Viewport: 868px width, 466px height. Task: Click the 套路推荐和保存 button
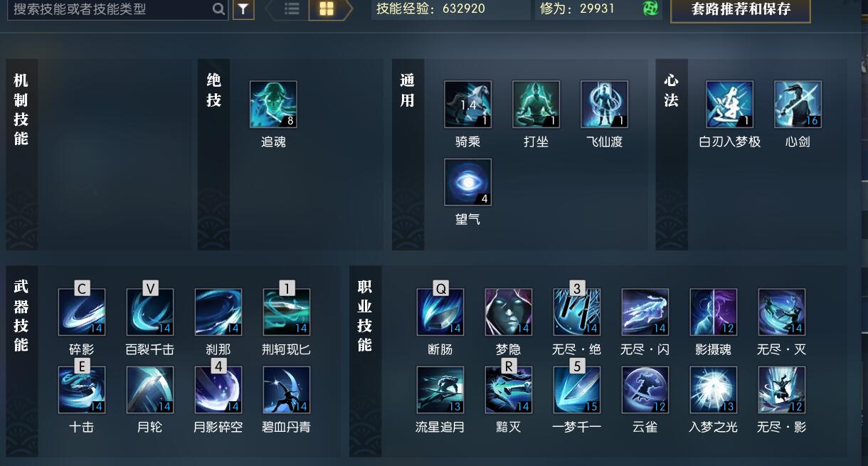[741, 11]
